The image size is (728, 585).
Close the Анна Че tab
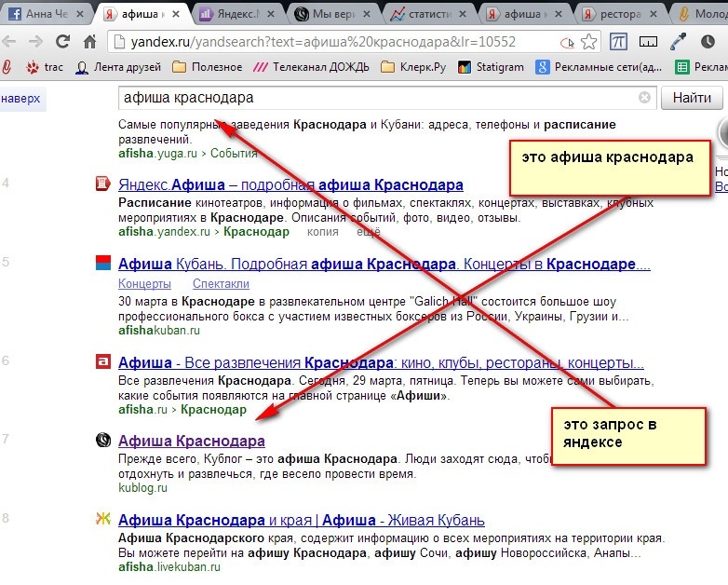(x=80, y=14)
